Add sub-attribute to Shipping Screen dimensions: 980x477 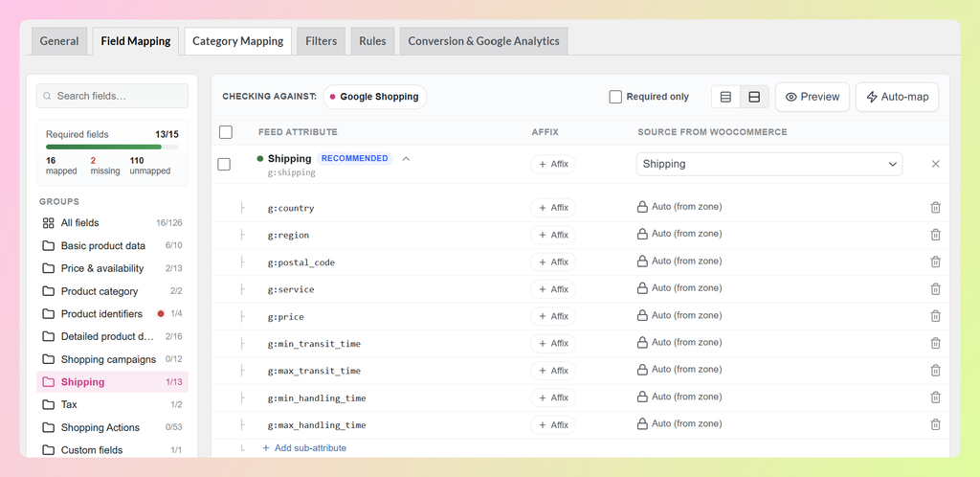(304, 448)
